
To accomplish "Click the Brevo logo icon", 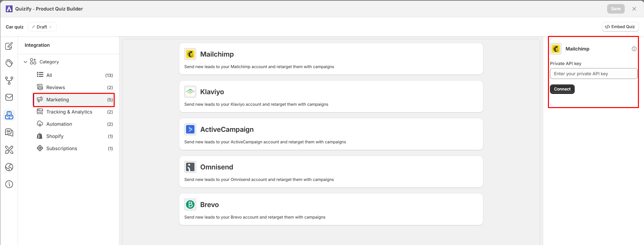I will pos(190,204).
